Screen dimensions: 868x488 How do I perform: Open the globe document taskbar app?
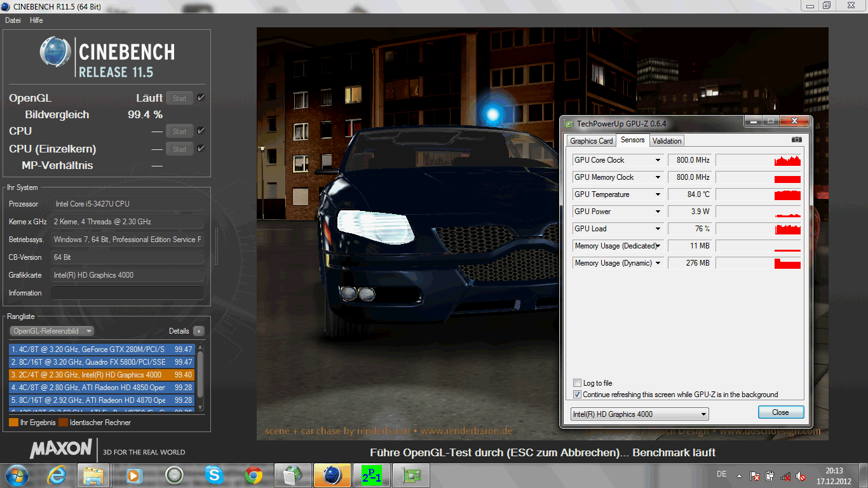(293, 475)
